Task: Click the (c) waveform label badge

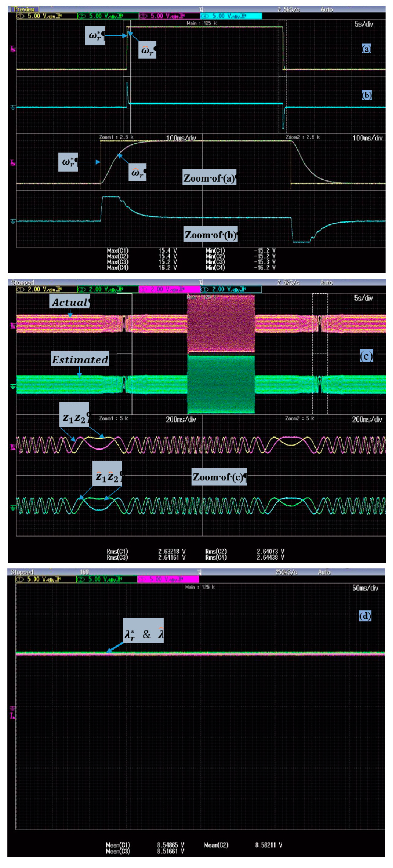Action: click(x=366, y=356)
